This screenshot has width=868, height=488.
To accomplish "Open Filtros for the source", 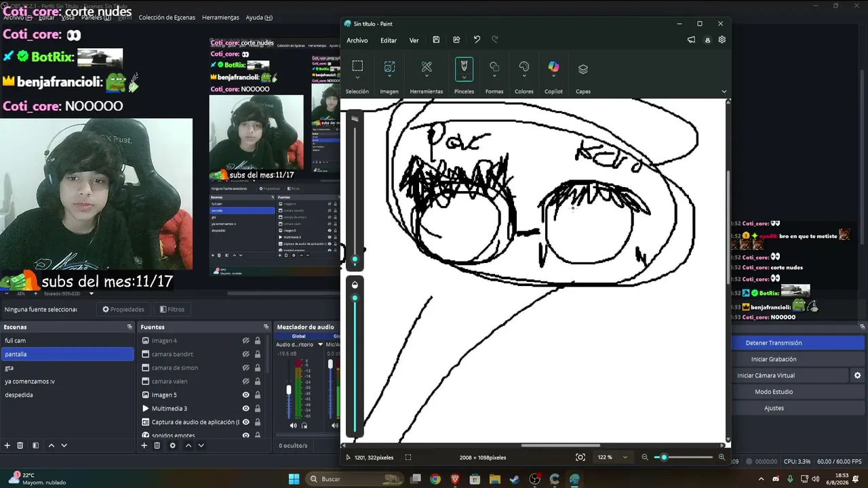I will (x=172, y=310).
